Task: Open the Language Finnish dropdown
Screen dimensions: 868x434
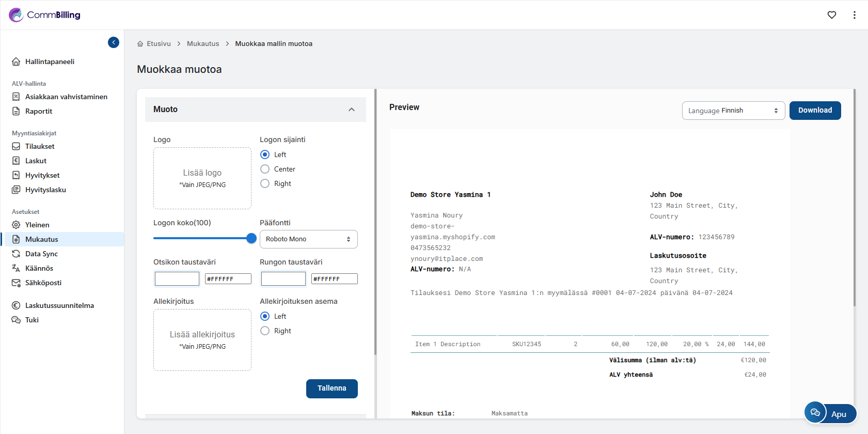Action: click(x=733, y=111)
